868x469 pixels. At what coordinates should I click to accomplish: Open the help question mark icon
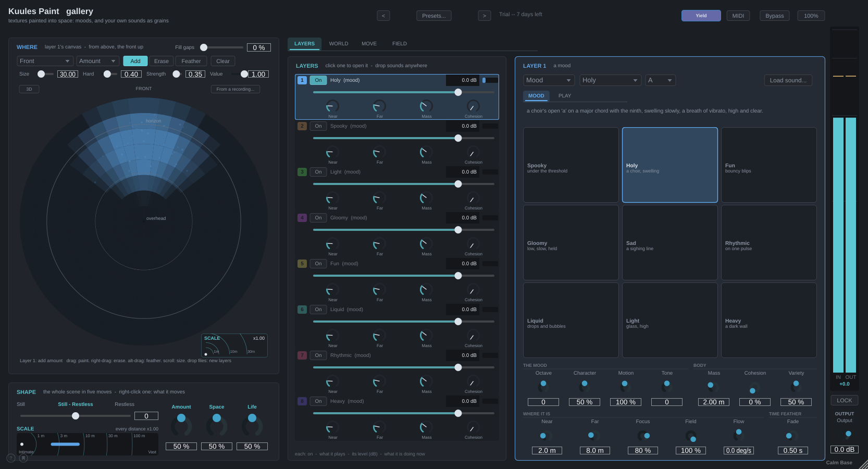point(11,458)
